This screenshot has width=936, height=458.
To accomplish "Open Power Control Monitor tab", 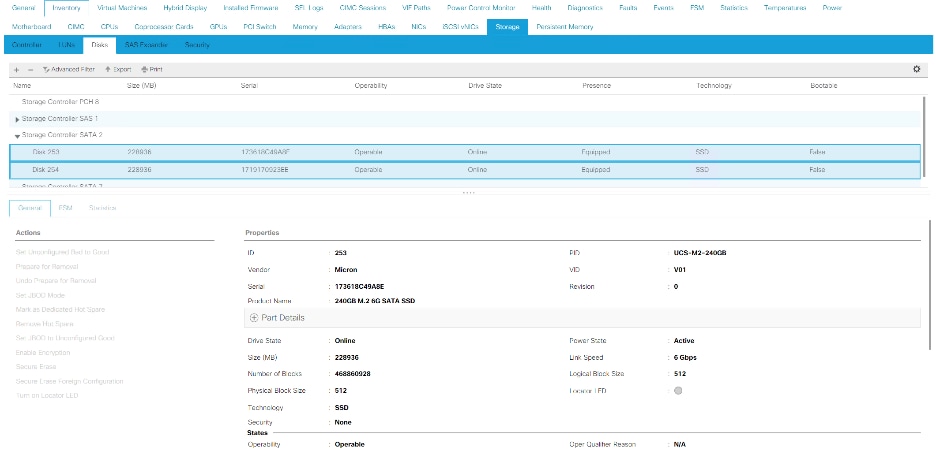I will tap(481, 8).
